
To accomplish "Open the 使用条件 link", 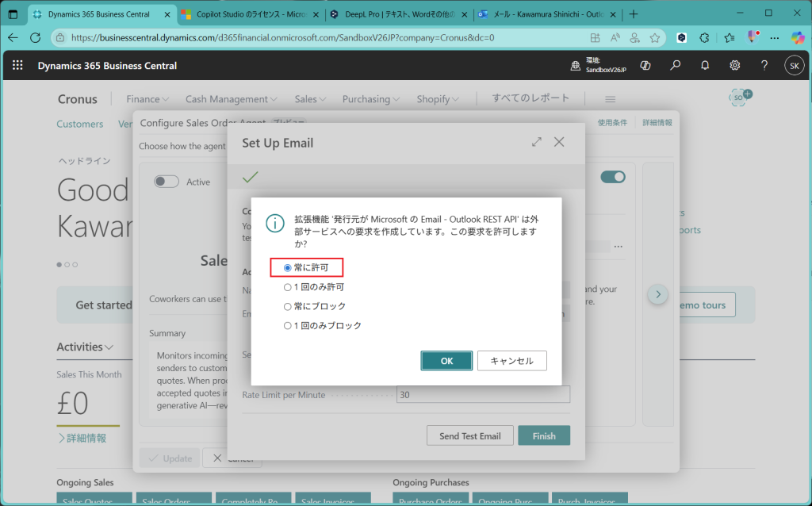I will click(612, 123).
